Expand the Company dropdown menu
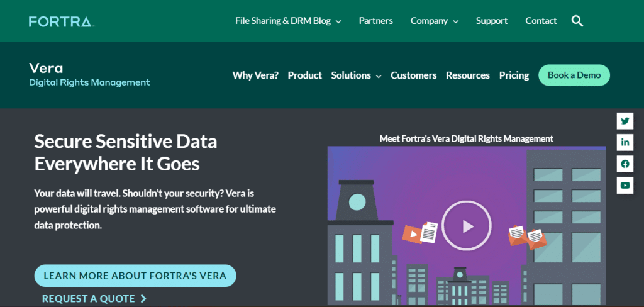 tap(434, 21)
